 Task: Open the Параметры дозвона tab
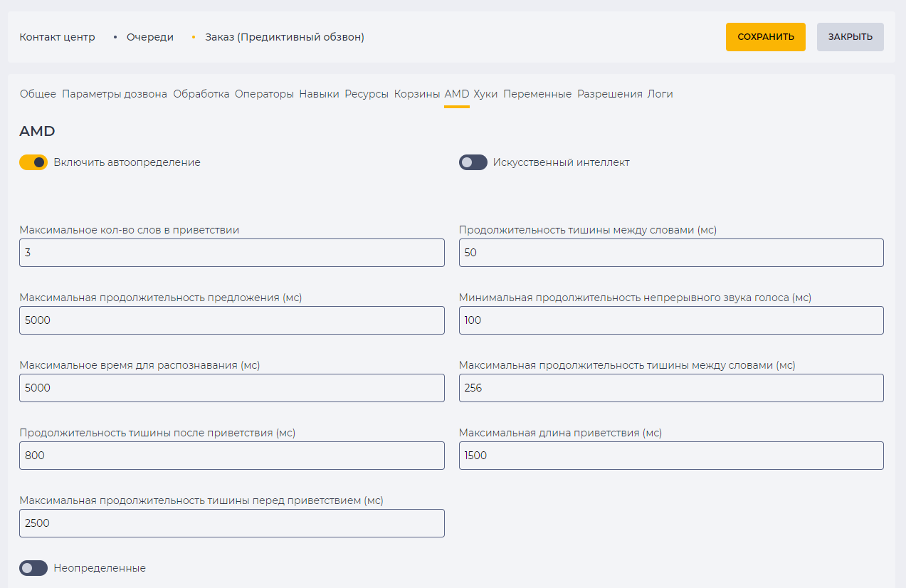(x=115, y=94)
